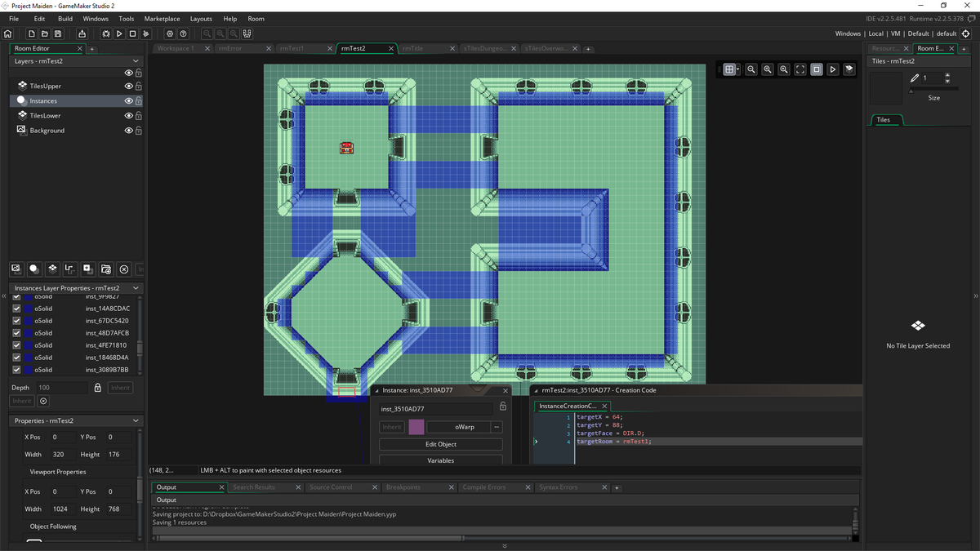980x551 pixels.
Task: Click the Variables button in the instance window
Action: 441,460
